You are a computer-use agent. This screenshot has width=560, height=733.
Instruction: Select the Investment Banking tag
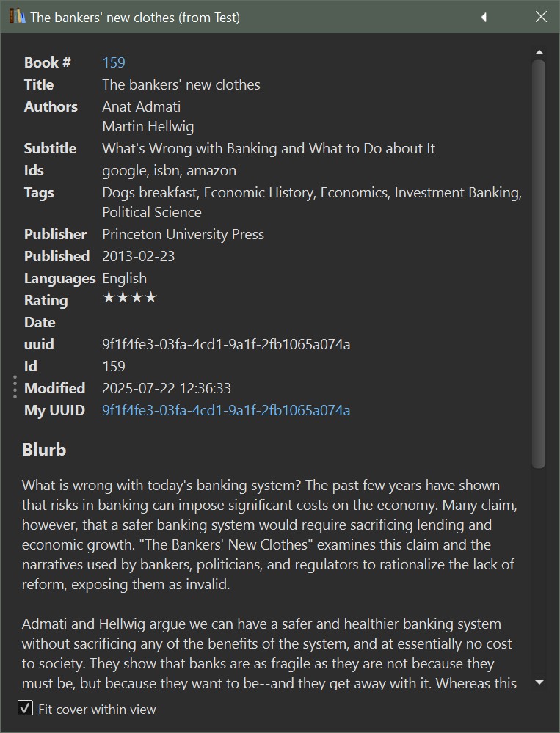[457, 192]
